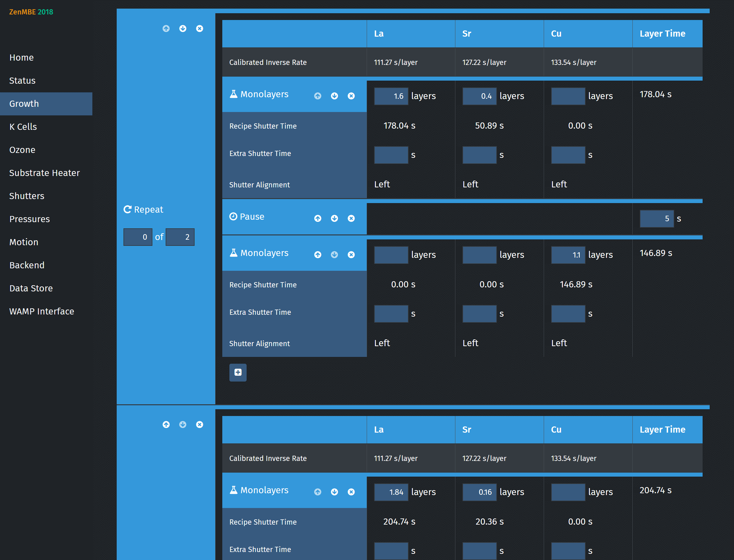Click '146.89 s' Layer Time value
Viewport: 734px width, 560px height.
coord(656,253)
